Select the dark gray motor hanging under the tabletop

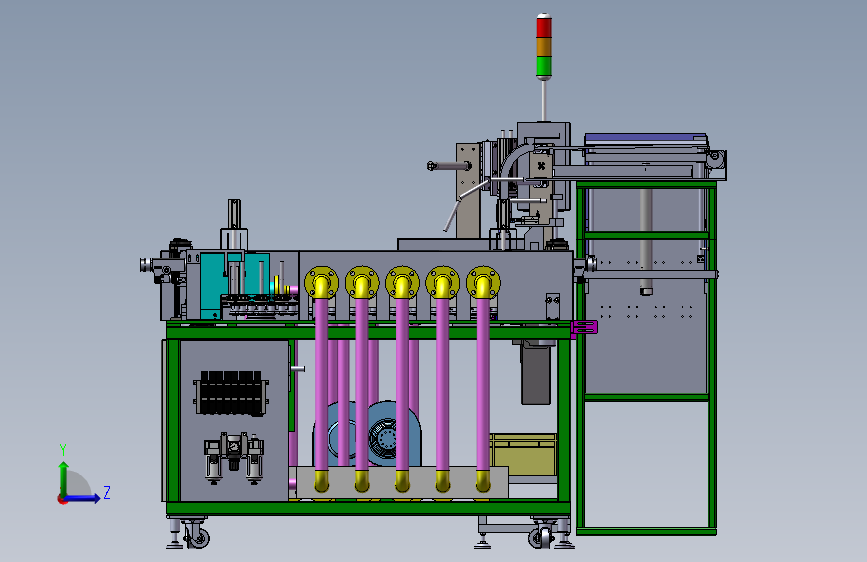tap(536, 373)
